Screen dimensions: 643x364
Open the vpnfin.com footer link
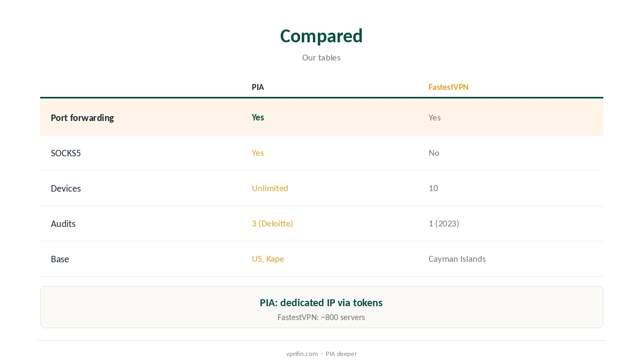pos(302,354)
